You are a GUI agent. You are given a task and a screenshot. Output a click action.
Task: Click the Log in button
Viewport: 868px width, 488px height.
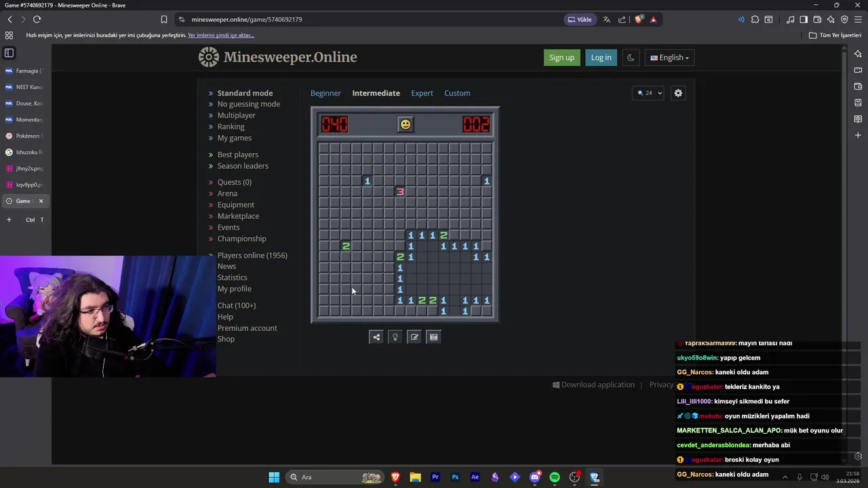(x=601, y=58)
